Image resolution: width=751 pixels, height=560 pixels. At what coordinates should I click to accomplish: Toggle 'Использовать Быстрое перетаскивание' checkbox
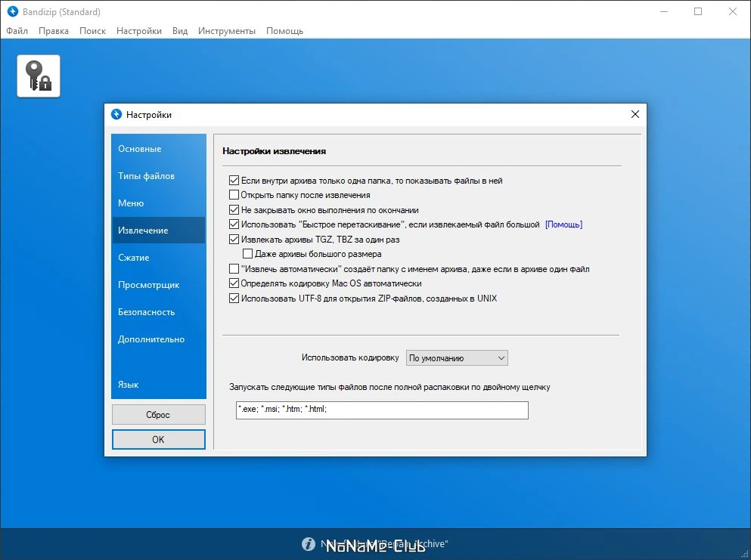pos(234,224)
